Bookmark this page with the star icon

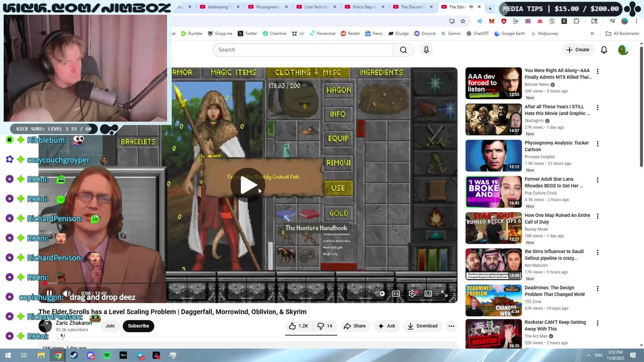point(463,21)
